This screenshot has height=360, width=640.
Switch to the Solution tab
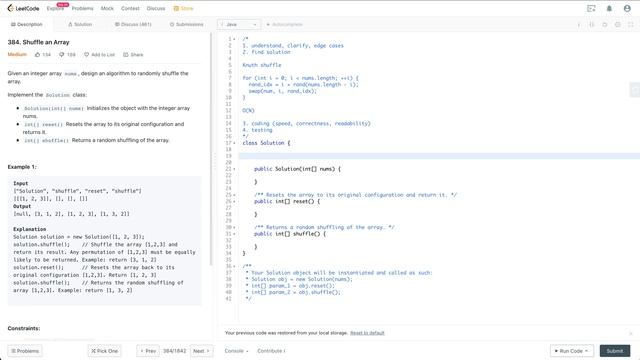[80, 24]
